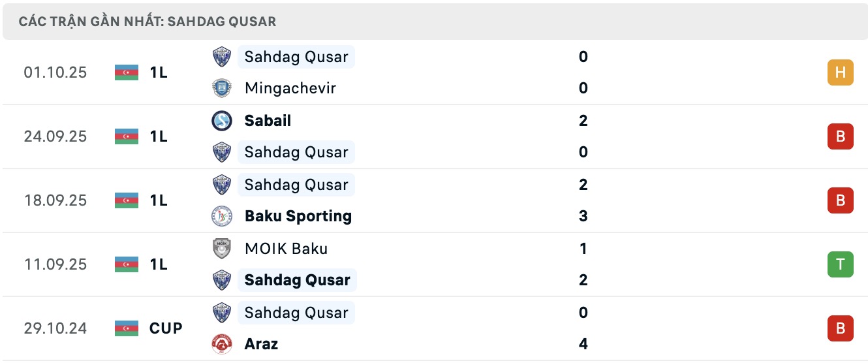This screenshot has height=363, width=868.
Task: Click the Sabail team logo
Action: click(222, 121)
